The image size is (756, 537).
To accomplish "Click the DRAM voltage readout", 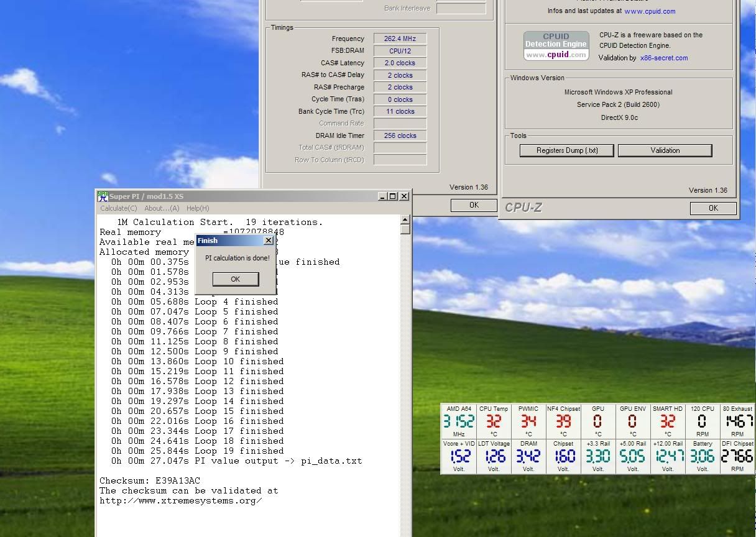I will pyautogui.click(x=528, y=456).
